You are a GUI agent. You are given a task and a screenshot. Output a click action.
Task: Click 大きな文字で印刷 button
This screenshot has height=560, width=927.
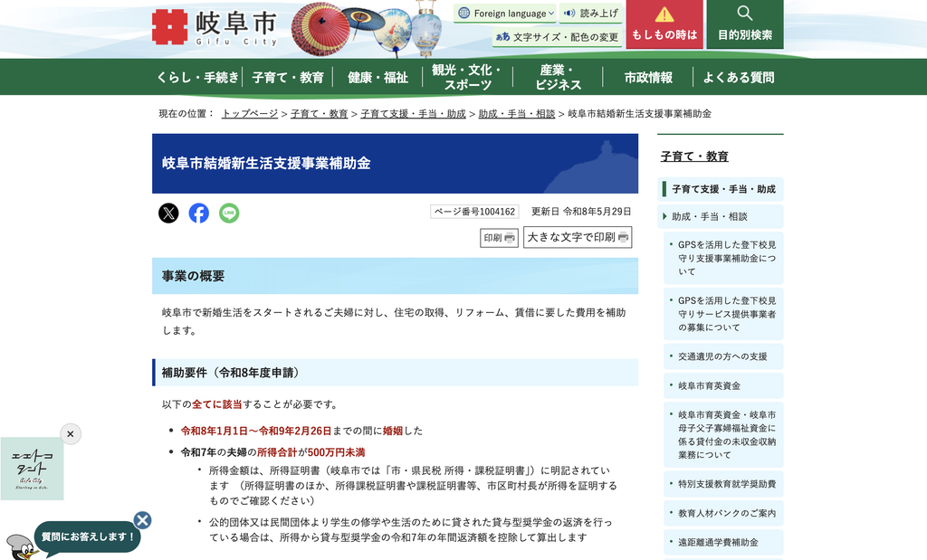click(x=578, y=237)
